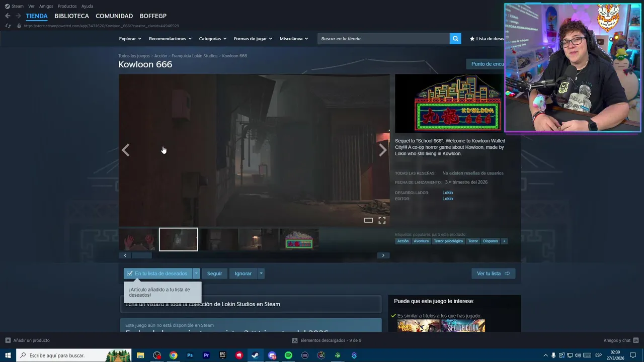Open File Explorer from taskbar
644x362 pixels.
click(x=140, y=355)
